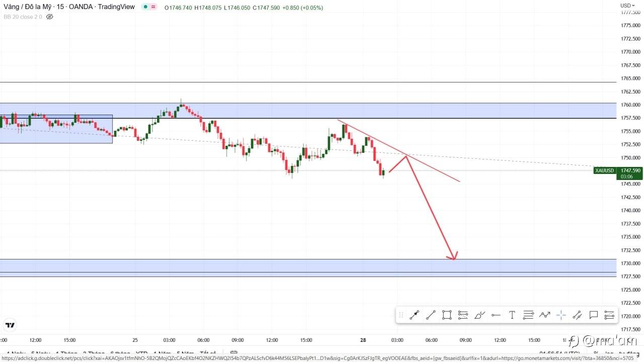
Task: Click the L1746.050 low value
Action: point(237,8)
